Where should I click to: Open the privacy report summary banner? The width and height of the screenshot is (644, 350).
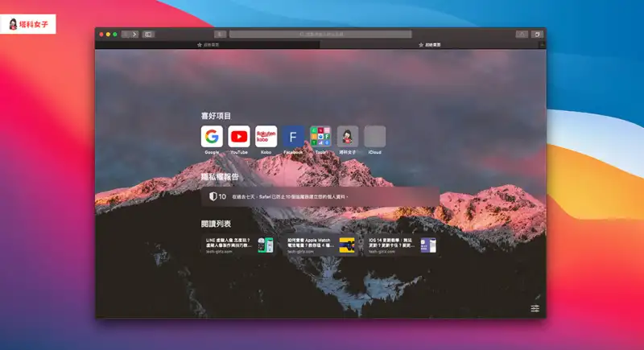pyautogui.click(x=320, y=196)
